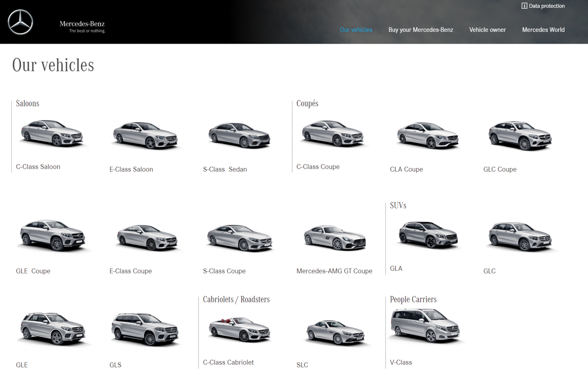This screenshot has height=390, width=588.
Task: Click the Mercedes-Benz star logo
Action: [x=20, y=22]
